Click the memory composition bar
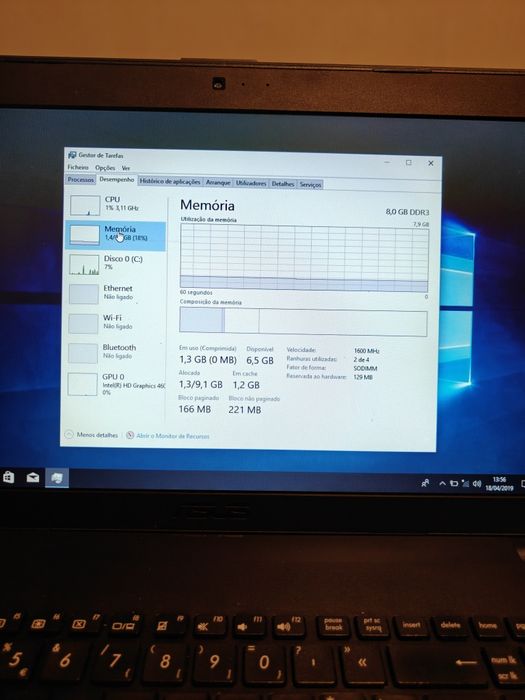 (x=303, y=322)
